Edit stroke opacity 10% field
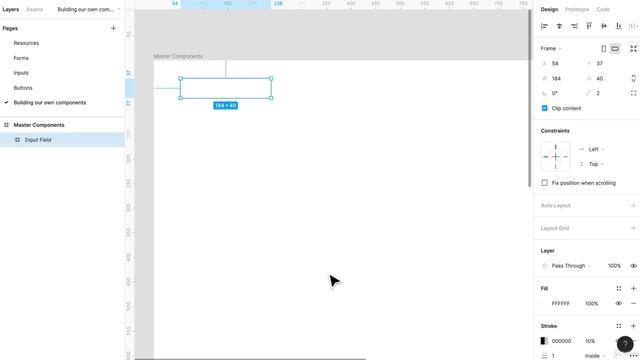Screen dimensions: 640x360 point(590,341)
